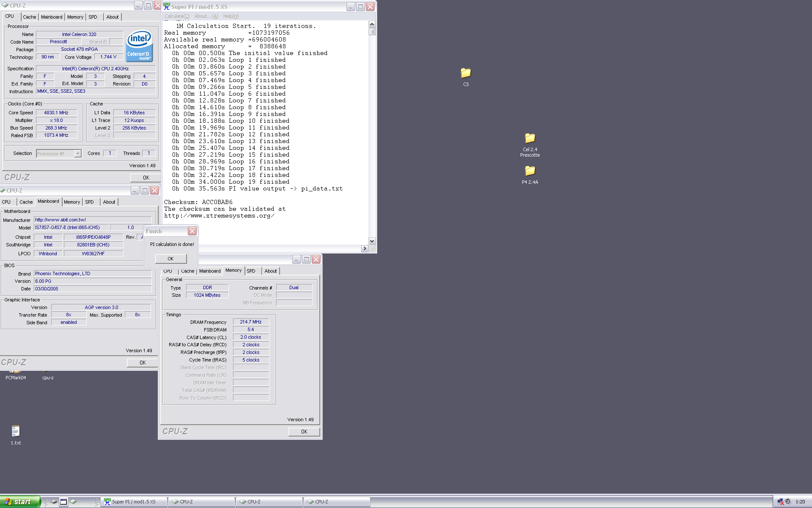Open the Calculate menu in Super PI
This screenshot has width=812, height=508.
point(177,16)
